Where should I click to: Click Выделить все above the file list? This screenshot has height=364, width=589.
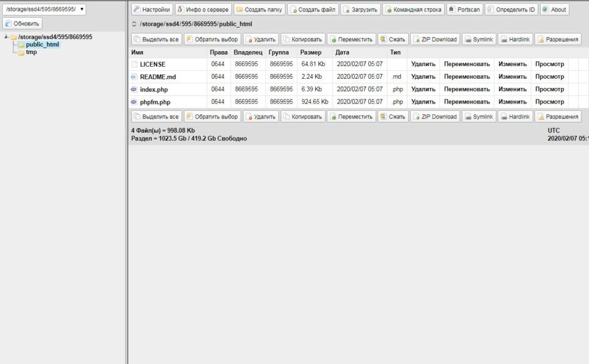point(156,39)
